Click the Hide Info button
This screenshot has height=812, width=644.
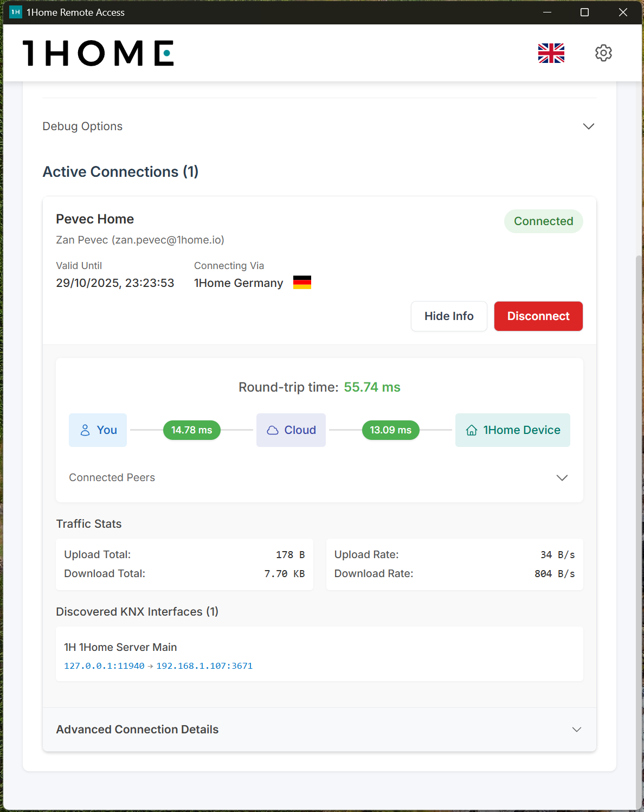(x=449, y=316)
